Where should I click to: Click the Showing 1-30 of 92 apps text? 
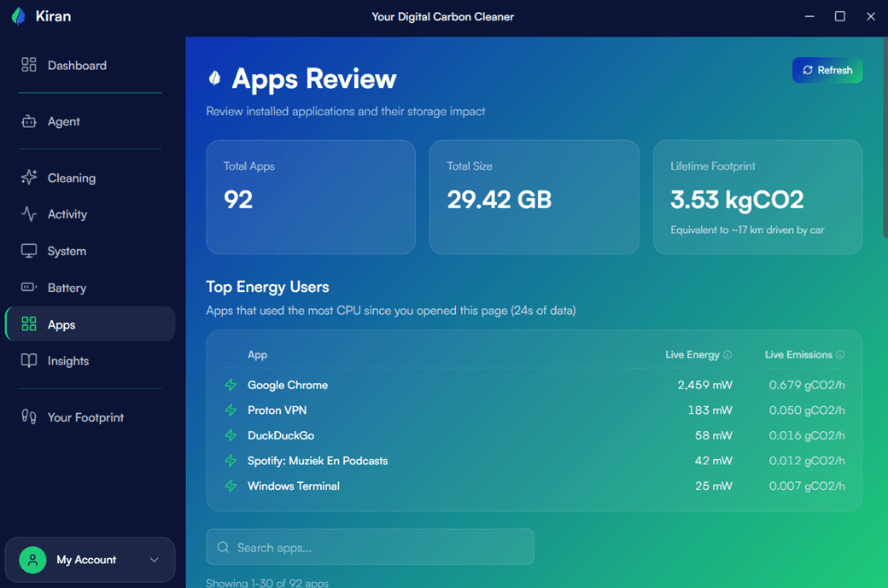(x=267, y=582)
